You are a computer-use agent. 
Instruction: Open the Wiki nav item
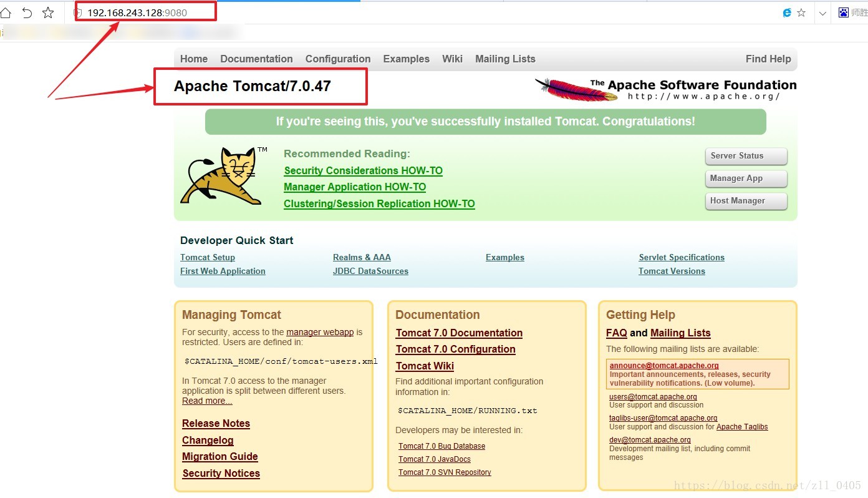[x=452, y=59]
